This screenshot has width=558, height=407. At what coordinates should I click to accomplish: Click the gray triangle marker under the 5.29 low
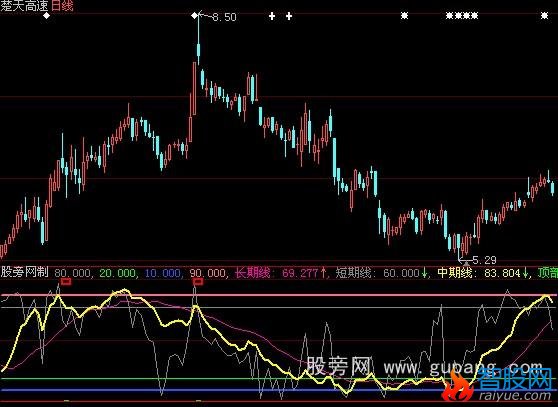(466, 263)
